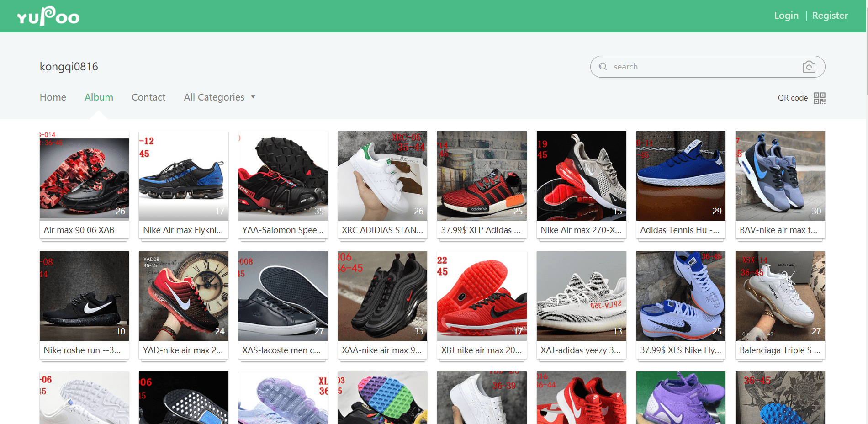868x424 pixels.
Task: Click title '37.99$ XLS Nike Fly...'
Action: pyautogui.click(x=681, y=350)
